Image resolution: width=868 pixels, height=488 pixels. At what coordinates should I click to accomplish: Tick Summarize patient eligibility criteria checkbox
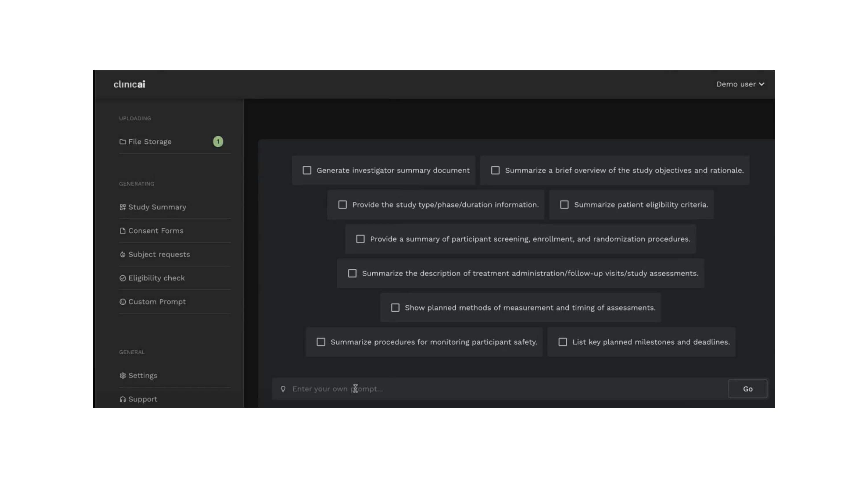(x=564, y=205)
